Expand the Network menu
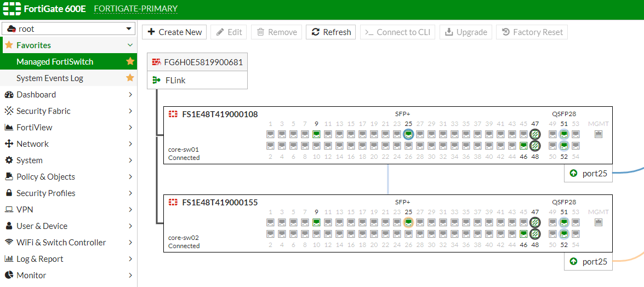 [69, 143]
